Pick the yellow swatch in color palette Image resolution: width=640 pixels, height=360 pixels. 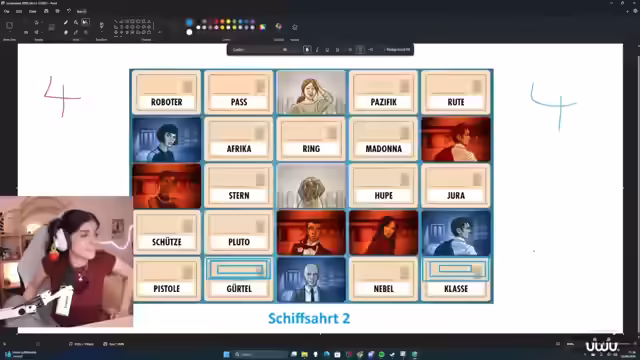tap(228, 21)
